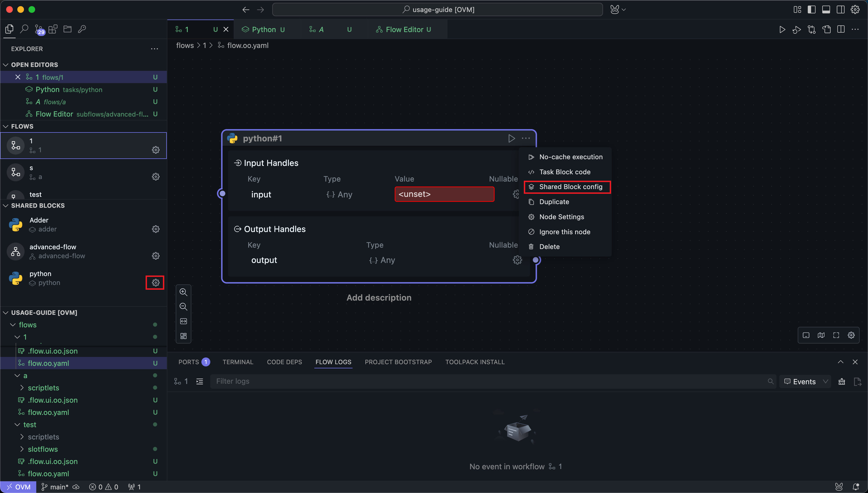Image resolution: width=868 pixels, height=493 pixels.
Task: Click zoom out magnifier on canvas
Action: pos(183,306)
